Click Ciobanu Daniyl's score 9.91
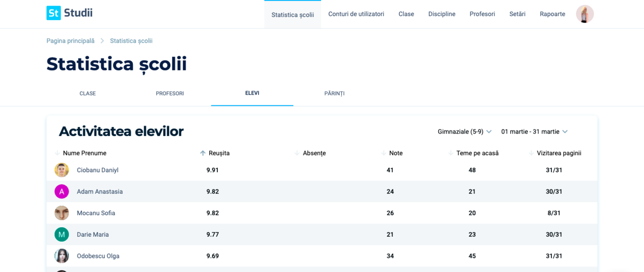 tap(213, 170)
